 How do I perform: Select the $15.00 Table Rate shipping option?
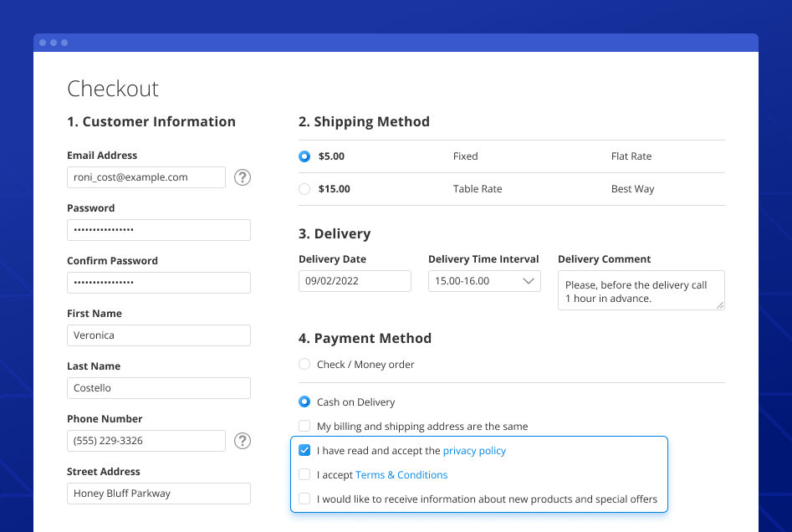click(x=304, y=189)
